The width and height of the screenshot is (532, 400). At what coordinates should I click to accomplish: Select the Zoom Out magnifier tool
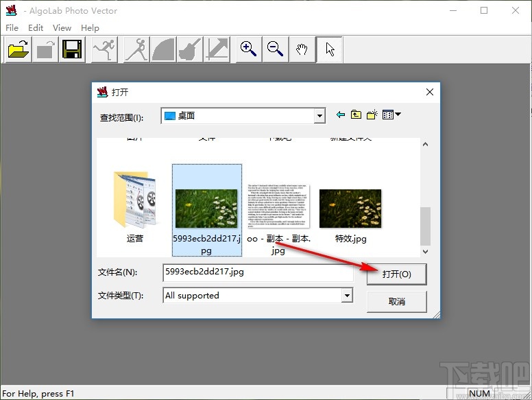point(275,49)
